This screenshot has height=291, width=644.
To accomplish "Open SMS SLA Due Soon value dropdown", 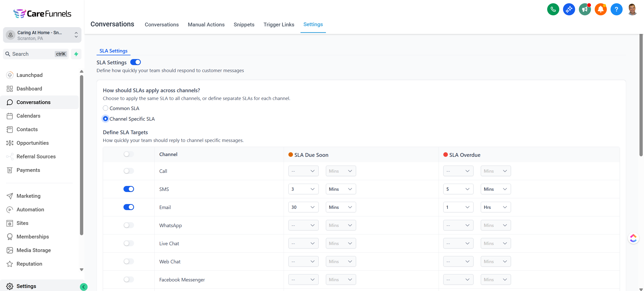I will coord(303,189).
